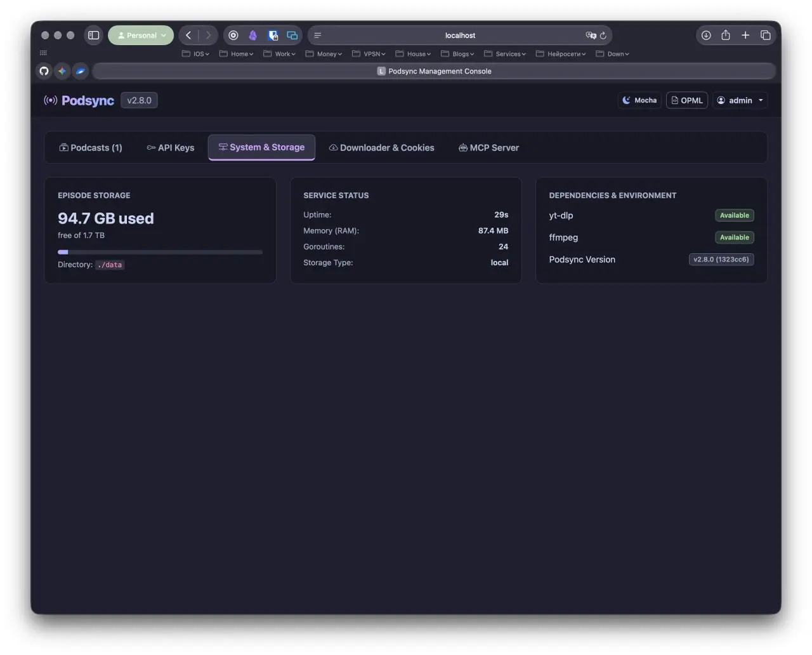Switch to the API Keys tab

coord(171,148)
